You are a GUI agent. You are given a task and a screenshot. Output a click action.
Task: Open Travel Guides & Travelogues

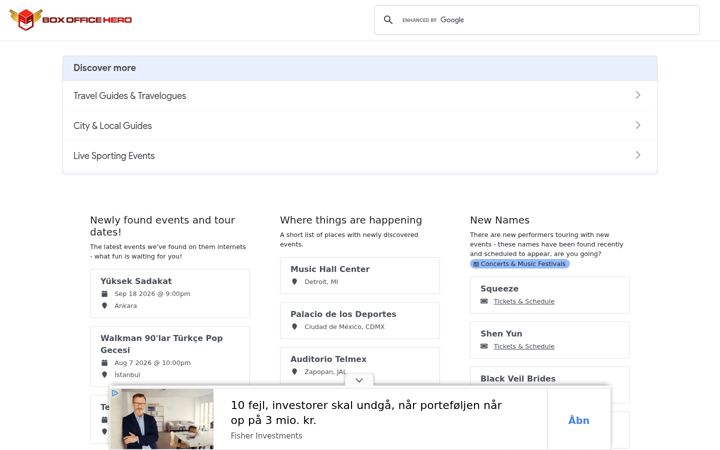[360, 96]
